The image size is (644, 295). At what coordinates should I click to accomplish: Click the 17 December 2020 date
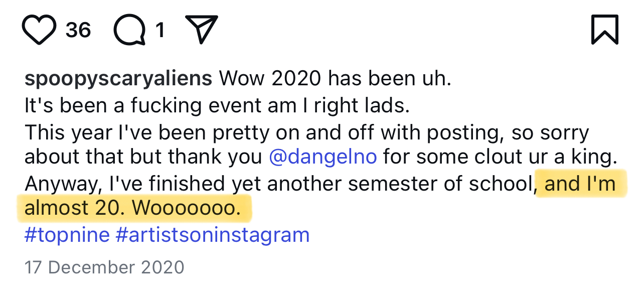click(x=104, y=267)
